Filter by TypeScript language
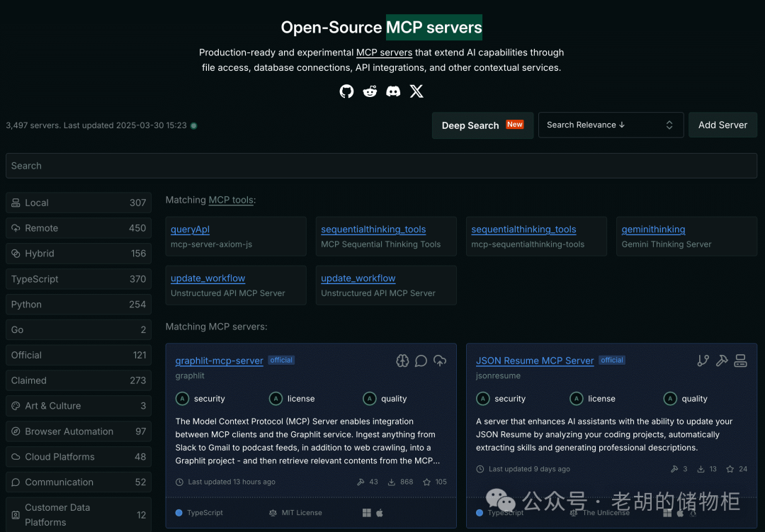The image size is (765, 532). (x=79, y=278)
